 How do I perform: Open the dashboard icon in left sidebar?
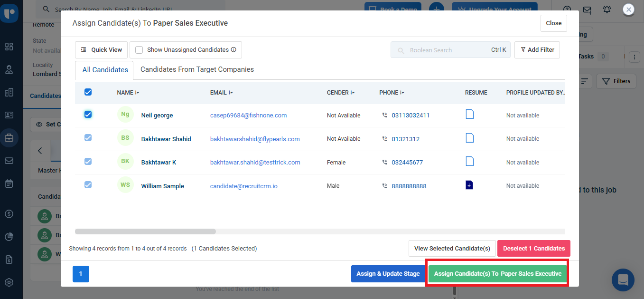9,47
